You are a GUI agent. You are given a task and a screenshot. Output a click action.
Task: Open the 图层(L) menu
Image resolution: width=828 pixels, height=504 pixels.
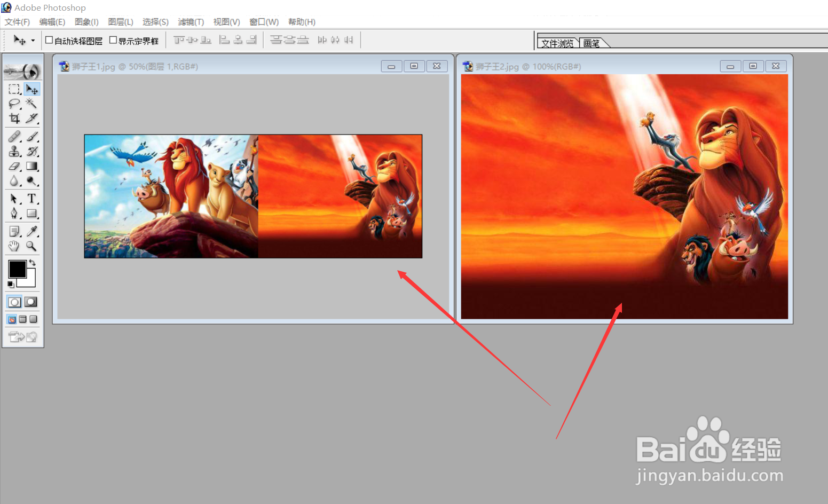pos(121,22)
